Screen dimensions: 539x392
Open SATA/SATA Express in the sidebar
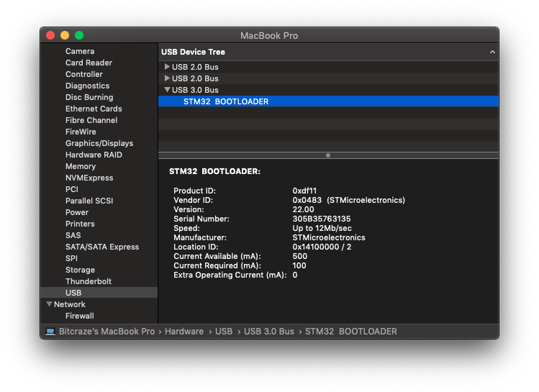tap(102, 247)
